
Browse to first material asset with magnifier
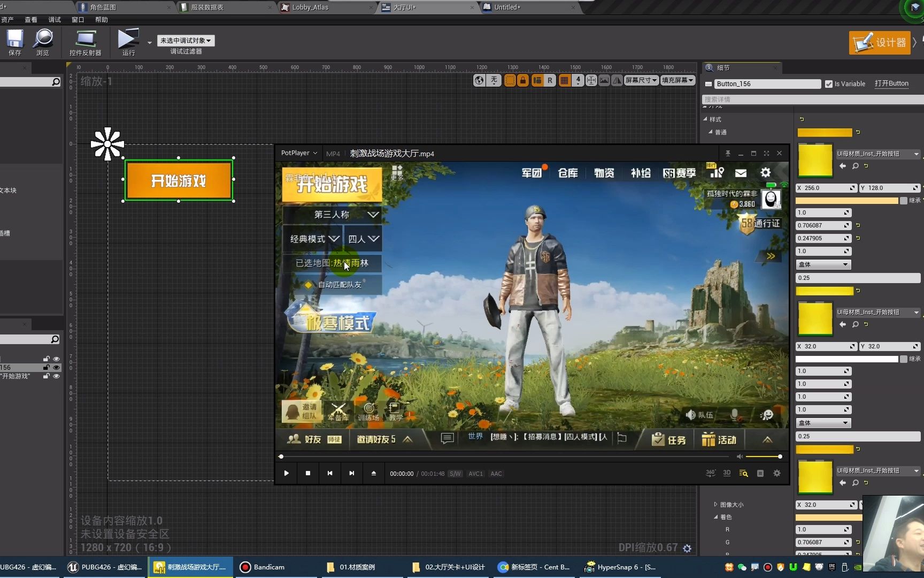pyautogui.click(x=855, y=166)
